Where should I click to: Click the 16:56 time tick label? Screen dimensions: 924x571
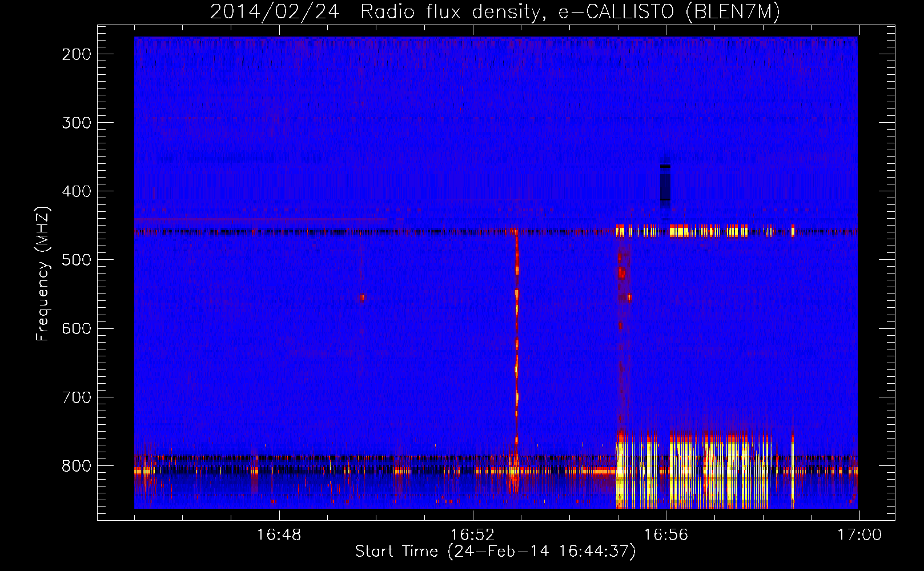point(666,535)
